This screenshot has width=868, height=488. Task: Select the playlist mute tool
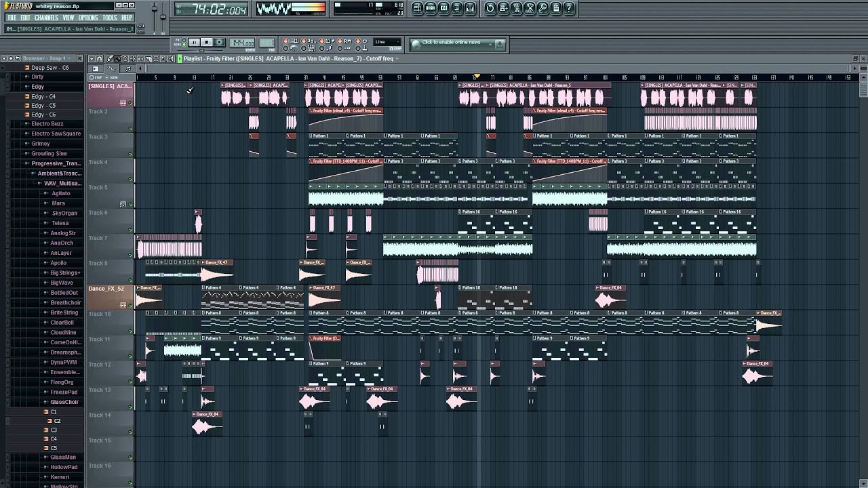132,58
